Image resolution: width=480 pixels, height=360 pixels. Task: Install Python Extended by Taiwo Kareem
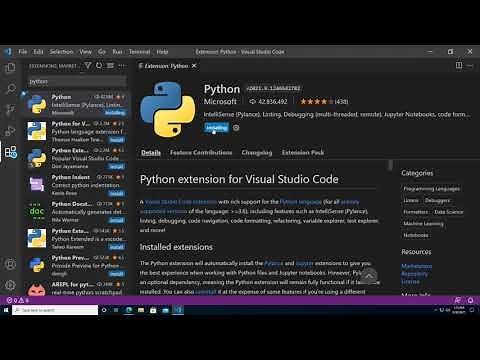click(117, 247)
